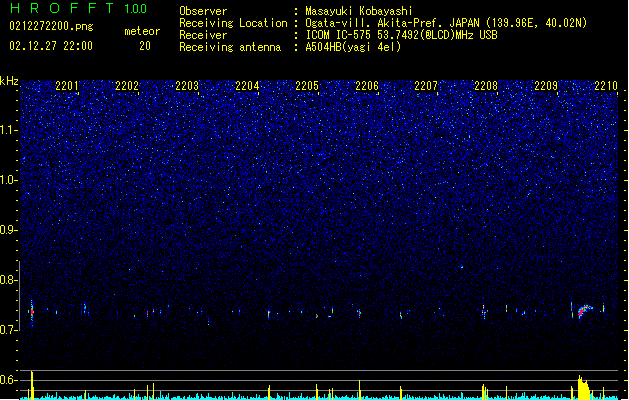Click the broad yellow intensity peak after 2209
The height and width of the screenshot is (400, 629).
(584, 387)
